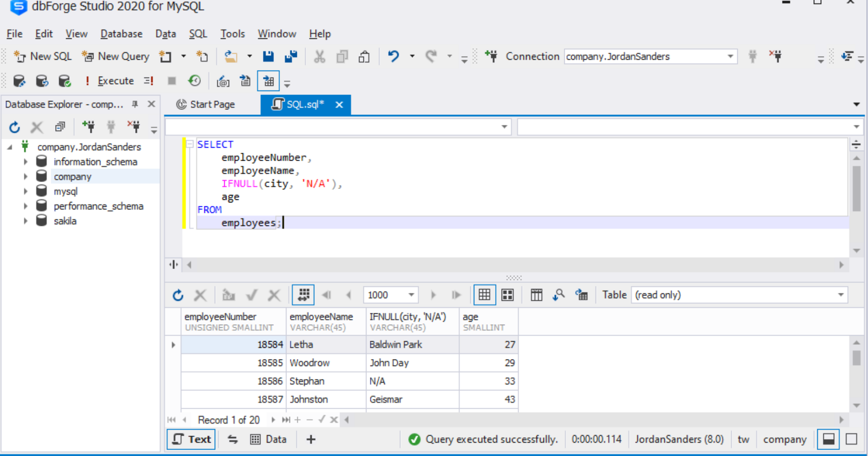Click the Open file folder icon
This screenshot has width=868, height=456.
[x=231, y=56]
